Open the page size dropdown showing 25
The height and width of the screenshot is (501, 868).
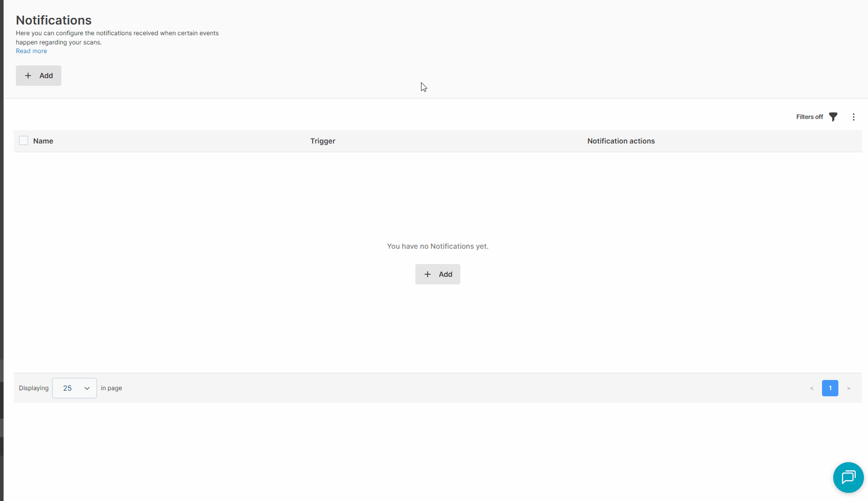pyautogui.click(x=75, y=388)
